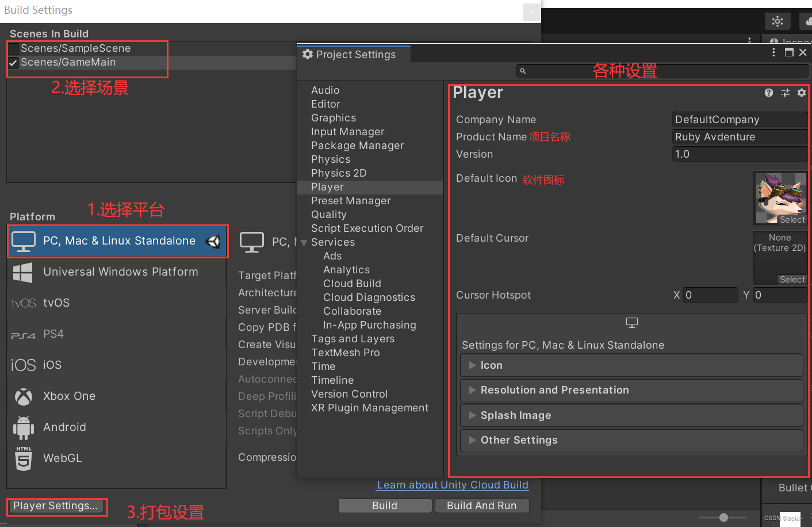Click Cursor Hotspot Y value field

tap(780, 295)
